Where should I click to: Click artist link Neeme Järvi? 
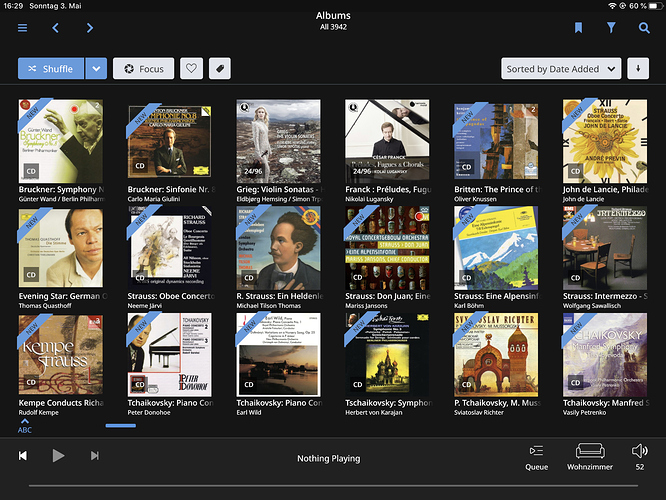click(144, 306)
